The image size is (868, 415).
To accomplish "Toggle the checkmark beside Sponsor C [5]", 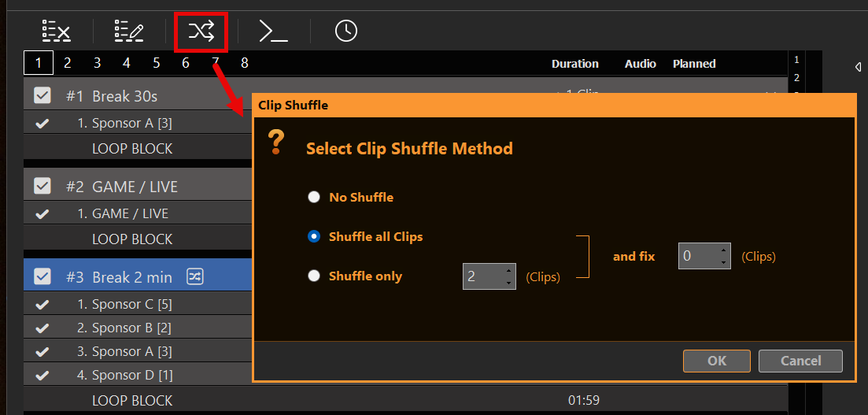I will click(42, 304).
